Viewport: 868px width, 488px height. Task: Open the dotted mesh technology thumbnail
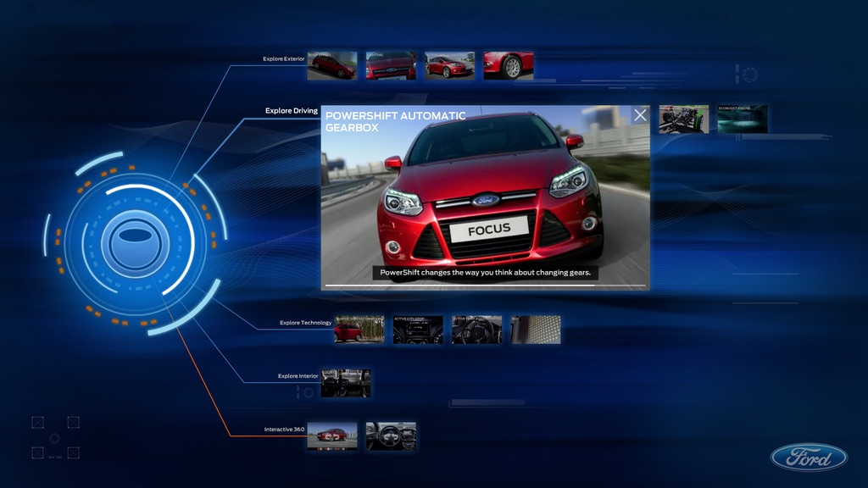point(536,330)
